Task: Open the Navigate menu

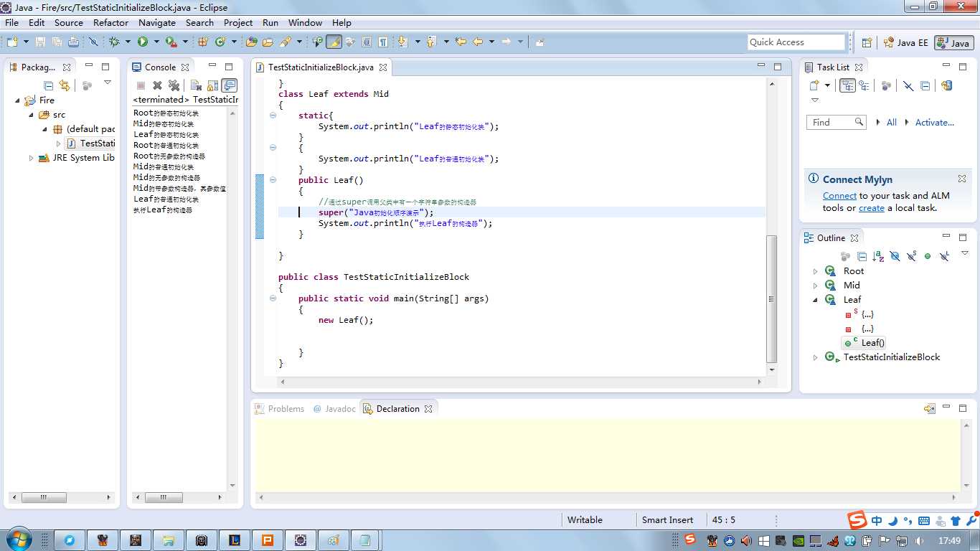Action: (x=156, y=22)
